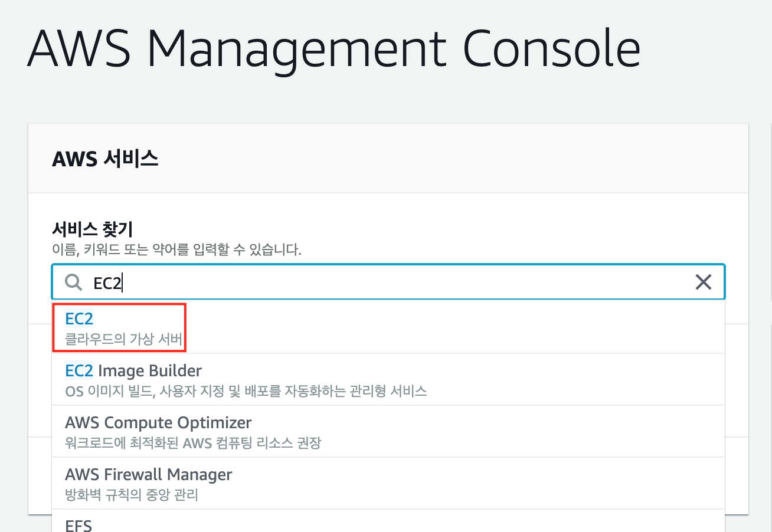Screen dimensions: 772x532
Task: Click the '이름, 키워드 또는 약어' hint text
Action: tap(176, 250)
